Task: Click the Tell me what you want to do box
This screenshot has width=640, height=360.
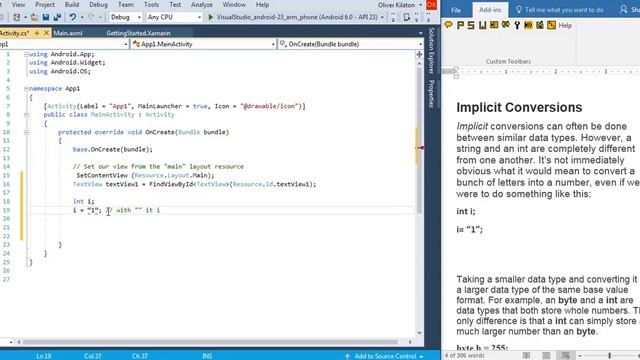Action: point(560,10)
